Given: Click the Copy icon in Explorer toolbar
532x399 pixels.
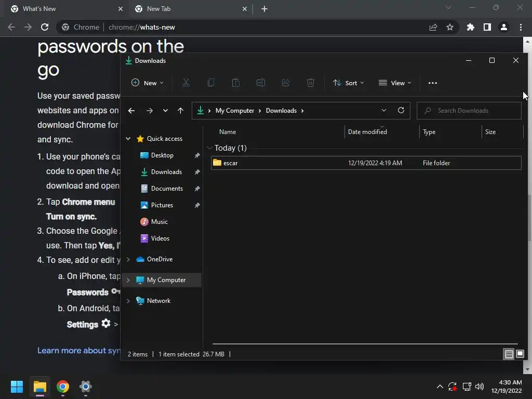Looking at the screenshot, I should 211,83.
